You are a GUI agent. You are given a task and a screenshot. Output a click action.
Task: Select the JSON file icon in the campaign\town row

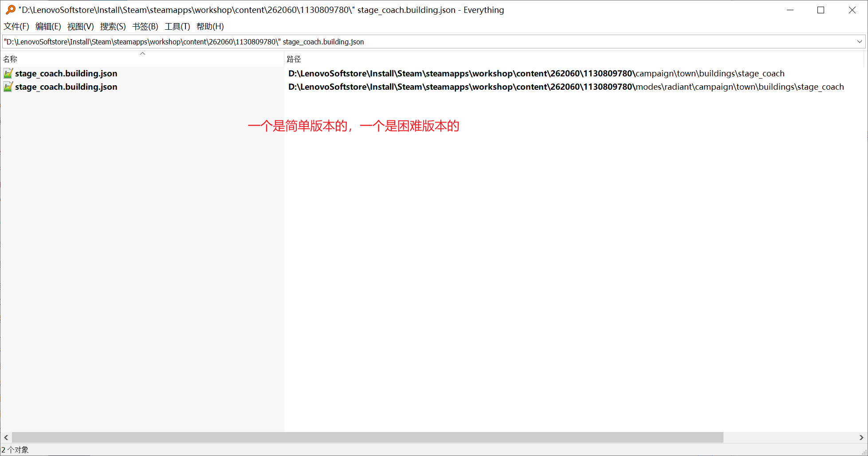click(x=8, y=73)
